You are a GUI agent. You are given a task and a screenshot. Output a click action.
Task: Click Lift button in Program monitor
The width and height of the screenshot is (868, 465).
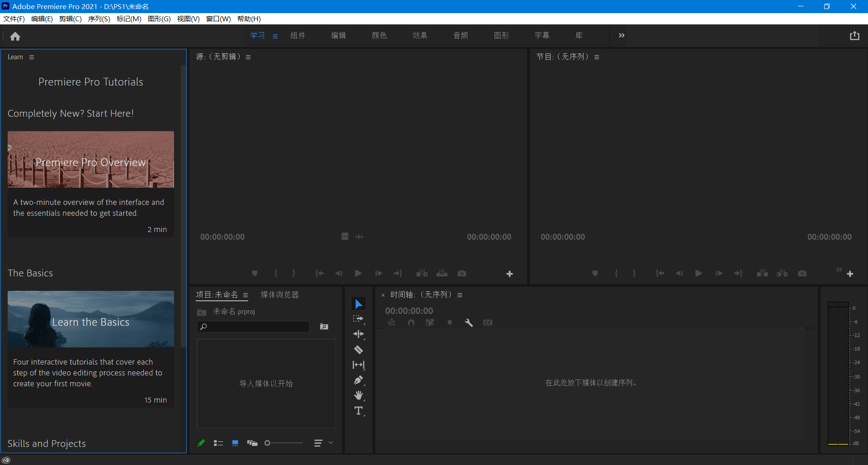click(x=762, y=273)
